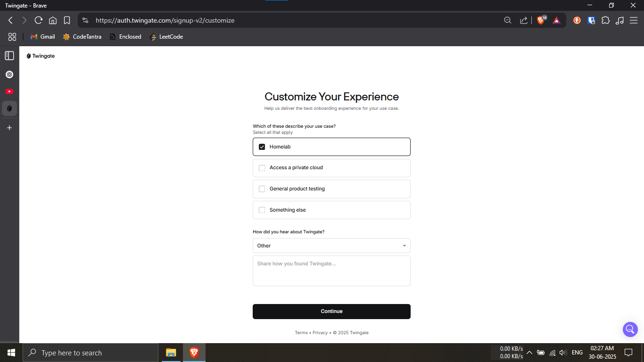
Task: Show hidden system tray icons
Action: coord(529,353)
